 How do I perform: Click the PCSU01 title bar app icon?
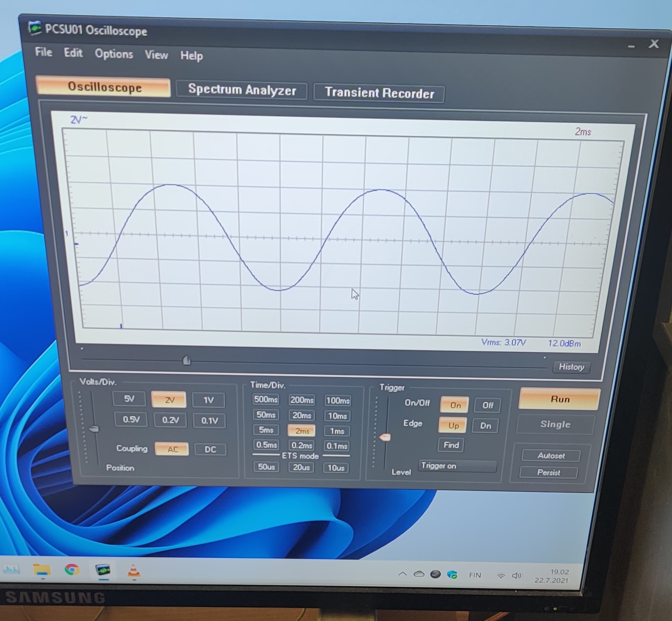point(35,28)
